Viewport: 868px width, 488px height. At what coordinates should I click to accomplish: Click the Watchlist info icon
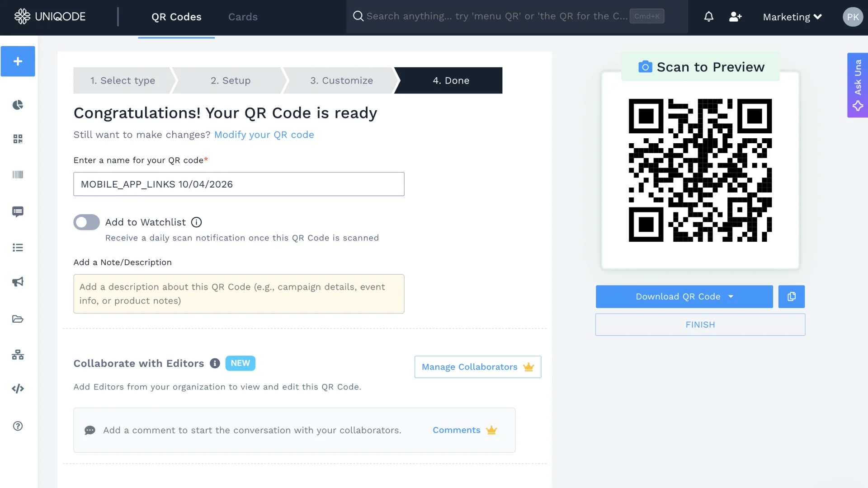tap(196, 222)
